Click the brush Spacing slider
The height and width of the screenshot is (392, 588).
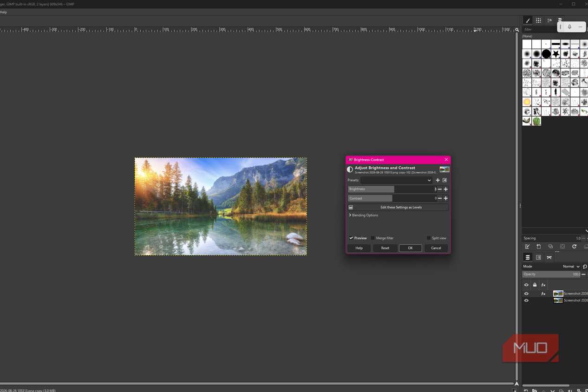552,238
